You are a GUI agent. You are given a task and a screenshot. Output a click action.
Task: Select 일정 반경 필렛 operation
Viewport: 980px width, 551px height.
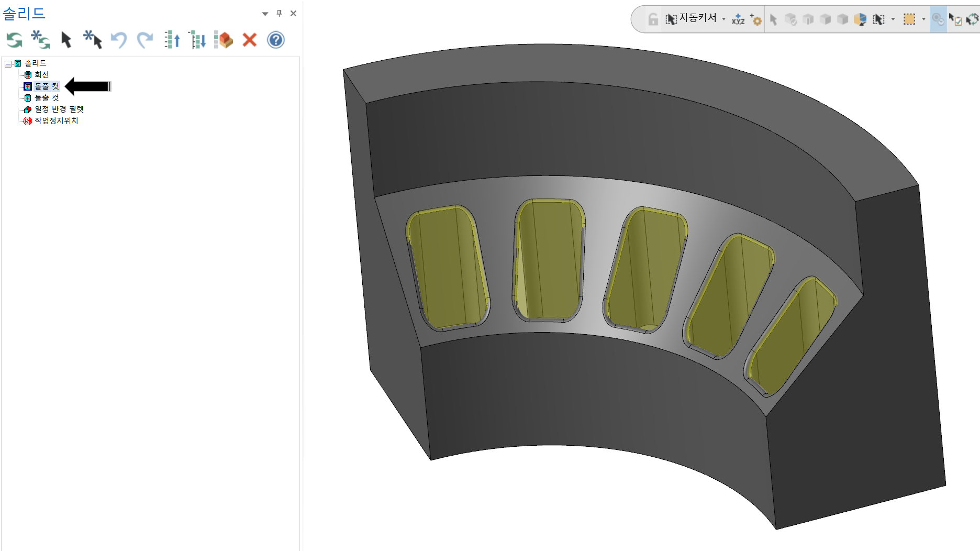[x=59, y=109]
